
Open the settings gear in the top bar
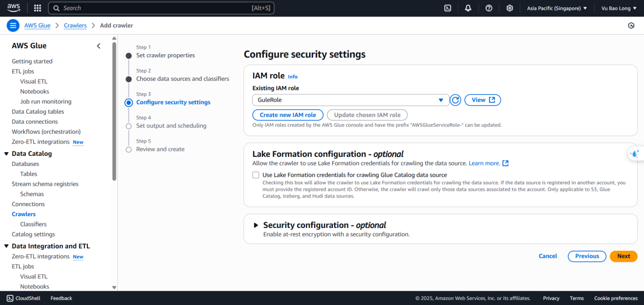(x=510, y=8)
